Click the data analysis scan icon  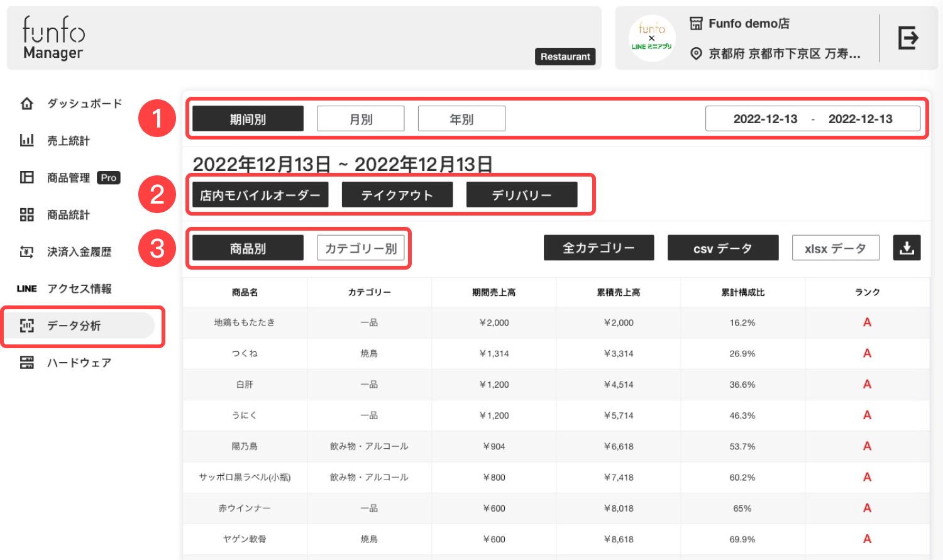26,326
